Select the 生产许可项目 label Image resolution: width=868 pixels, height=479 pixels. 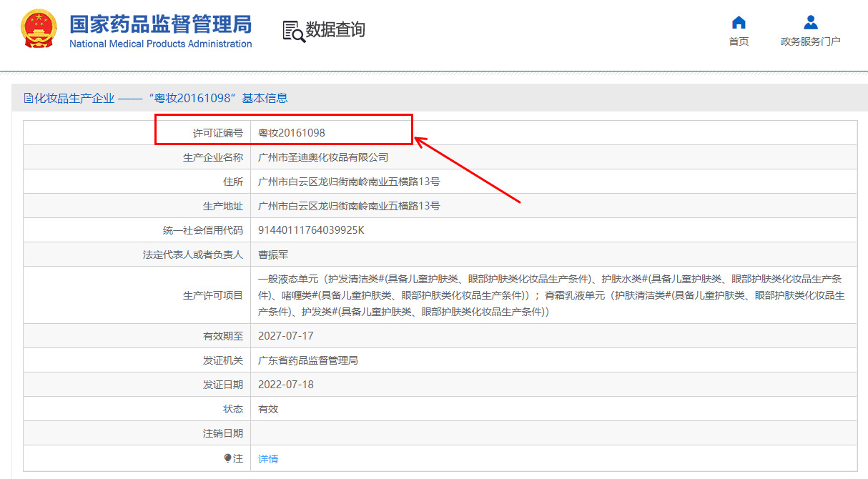coord(213,295)
